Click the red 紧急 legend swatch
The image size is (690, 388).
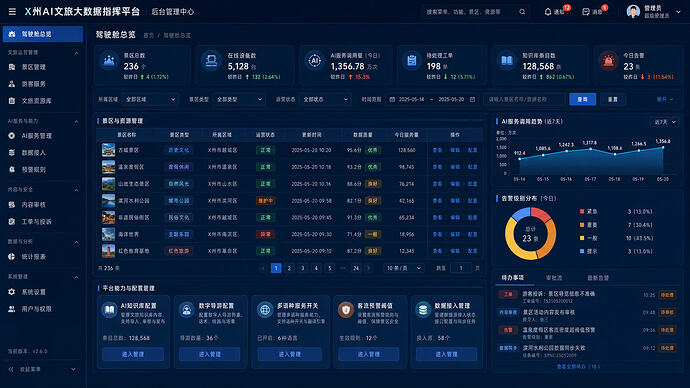582,212
